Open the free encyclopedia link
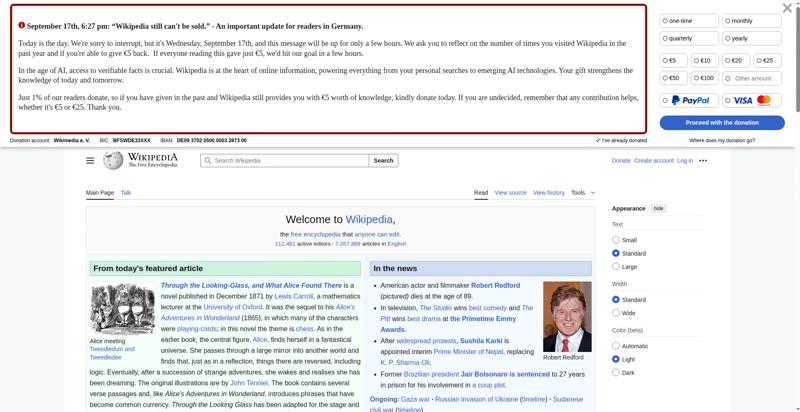 (315, 235)
